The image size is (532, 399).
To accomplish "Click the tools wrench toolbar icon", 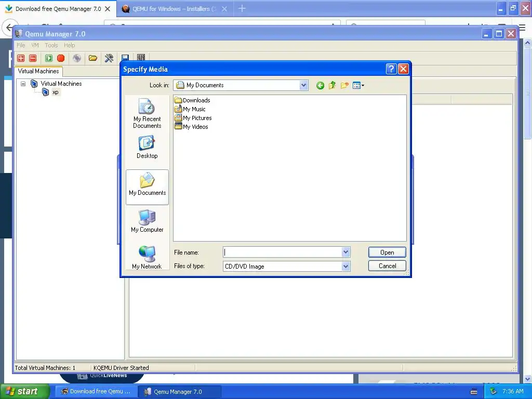I will pyautogui.click(x=109, y=58).
